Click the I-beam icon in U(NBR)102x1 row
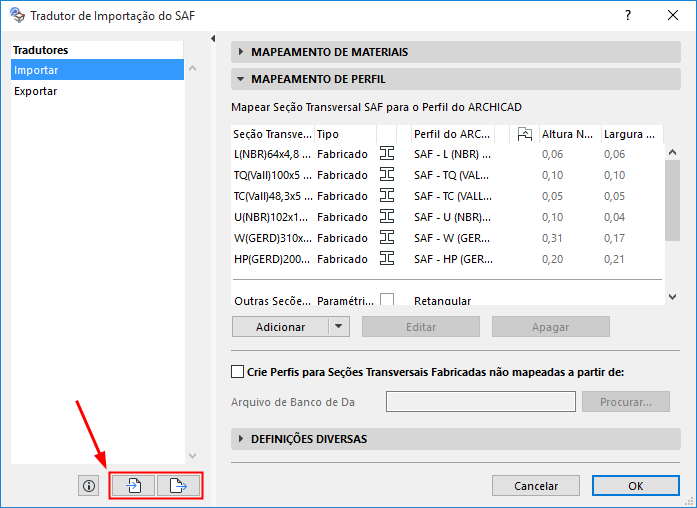697x508 pixels. pyautogui.click(x=387, y=216)
